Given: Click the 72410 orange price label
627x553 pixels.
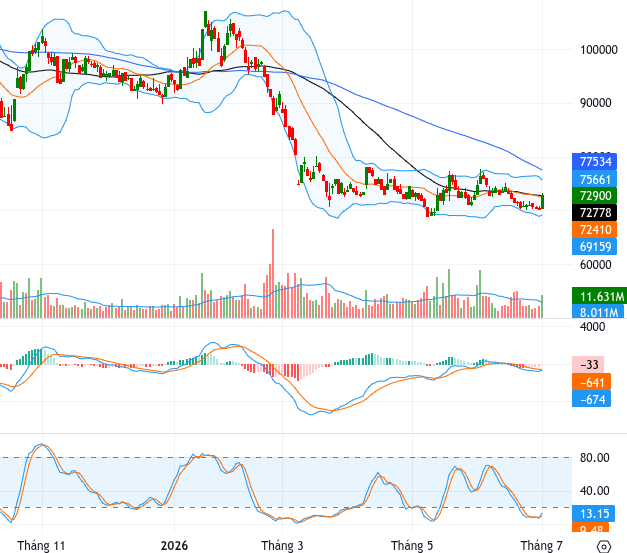Looking at the screenshot, I should pyautogui.click(x=595, y=230).
